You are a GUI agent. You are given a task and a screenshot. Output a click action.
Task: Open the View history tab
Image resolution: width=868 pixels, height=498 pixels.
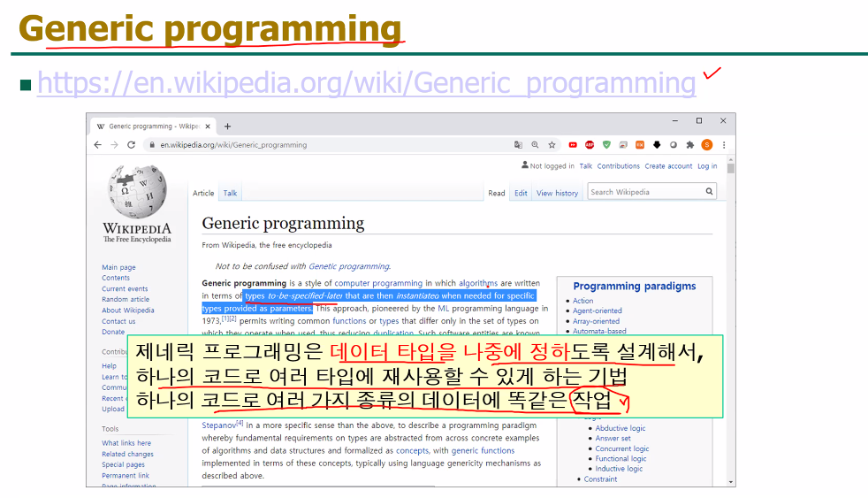557,193
